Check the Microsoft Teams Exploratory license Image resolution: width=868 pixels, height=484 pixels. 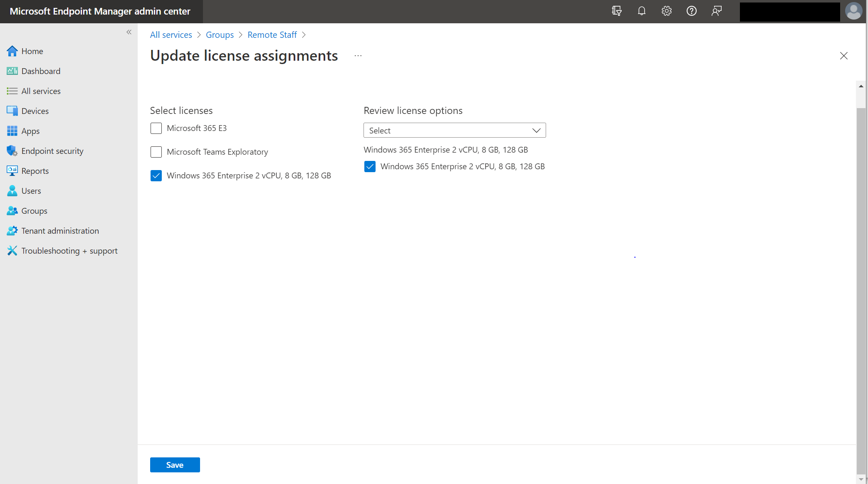(x=156, y=152)
